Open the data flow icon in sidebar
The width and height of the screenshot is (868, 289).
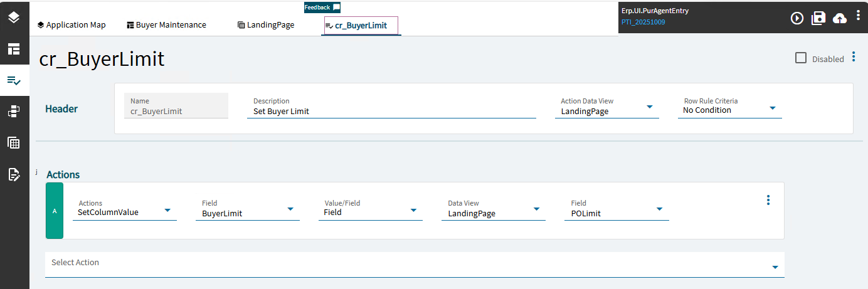[14, 112]
